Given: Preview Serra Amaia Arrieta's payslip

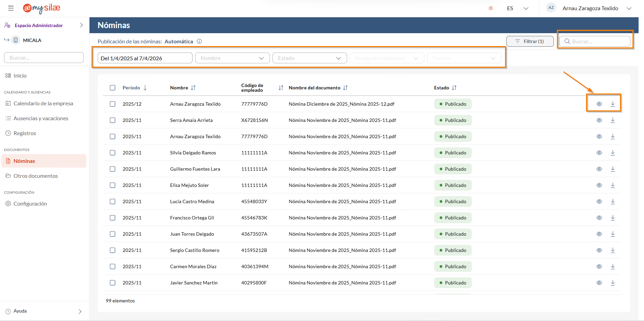Looking at the screenshot, I should click(599, 120).
